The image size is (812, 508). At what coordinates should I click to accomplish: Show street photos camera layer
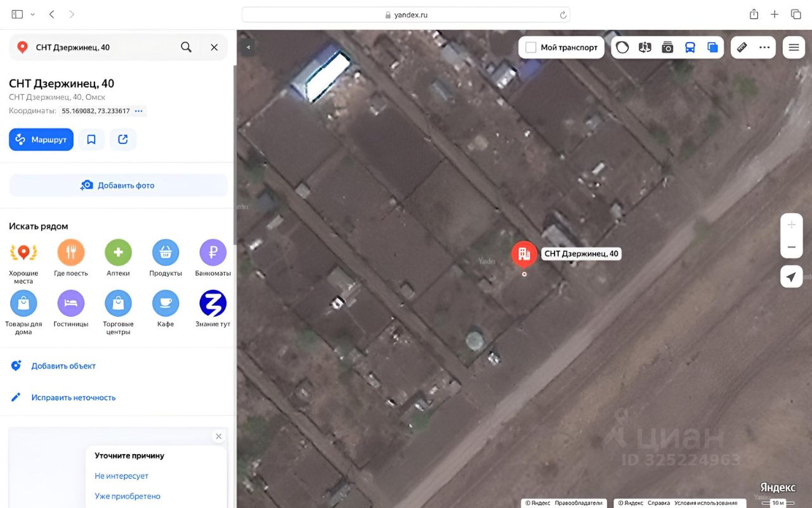667,48
